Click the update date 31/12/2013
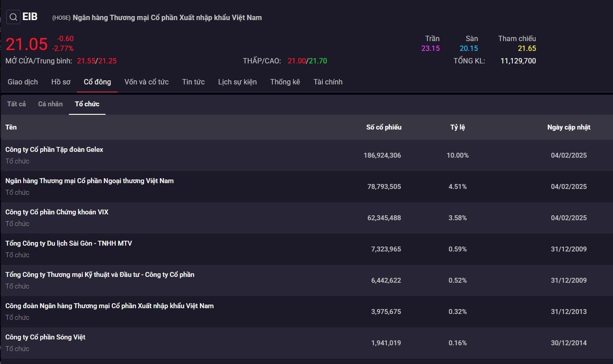 569,312
